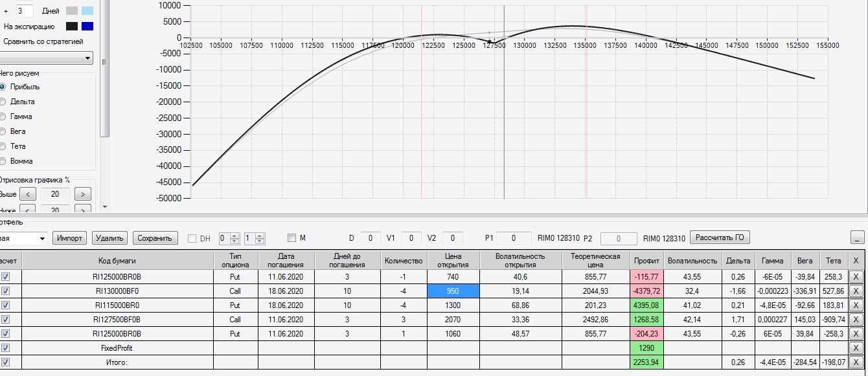Uncheck the RI130000BF0 row checkbox

point(6,291)
